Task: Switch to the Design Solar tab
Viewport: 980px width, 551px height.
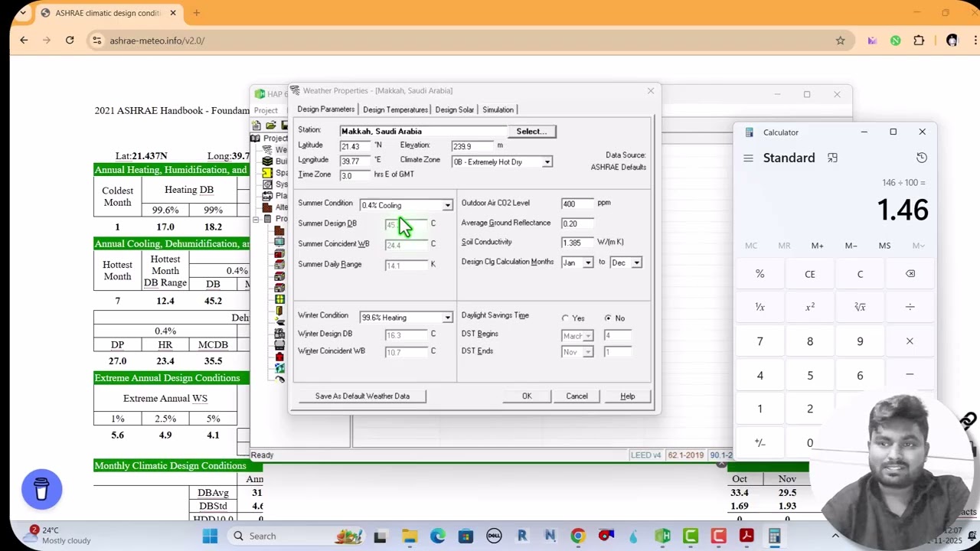Action: (455, 109)
